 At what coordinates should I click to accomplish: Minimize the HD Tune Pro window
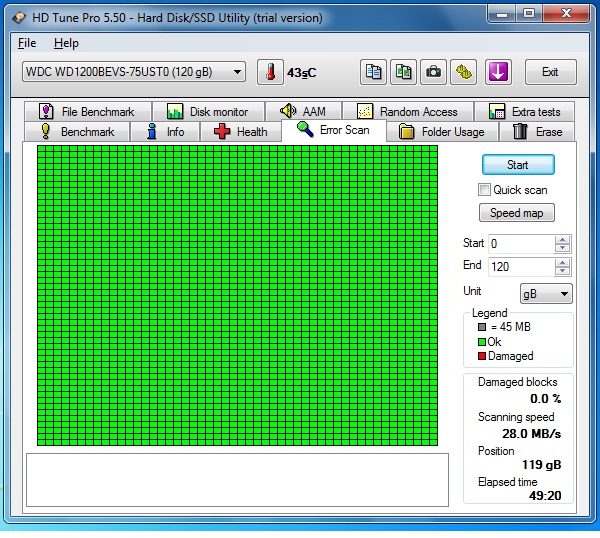point(502,15)
